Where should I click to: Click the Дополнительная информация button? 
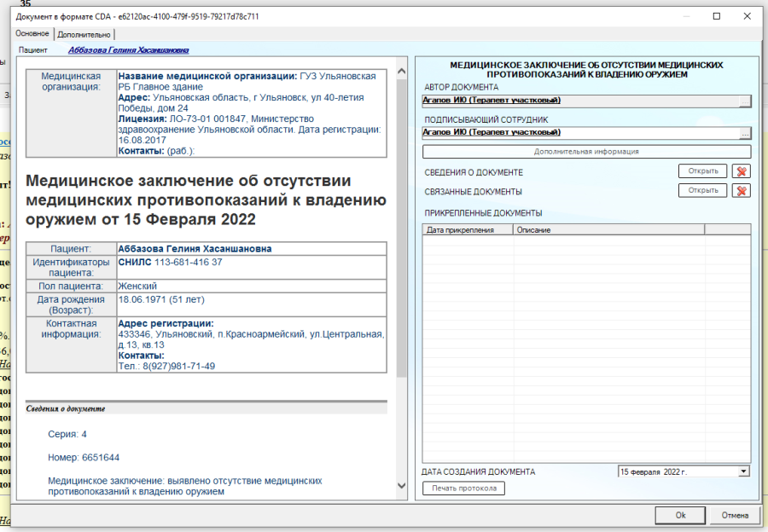click(586, 152)
